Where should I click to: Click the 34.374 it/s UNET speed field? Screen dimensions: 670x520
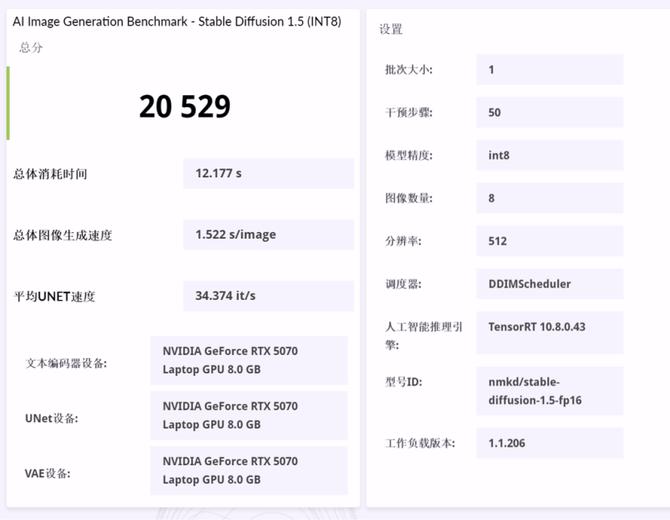pyautogui.click(x=268, y=296)
